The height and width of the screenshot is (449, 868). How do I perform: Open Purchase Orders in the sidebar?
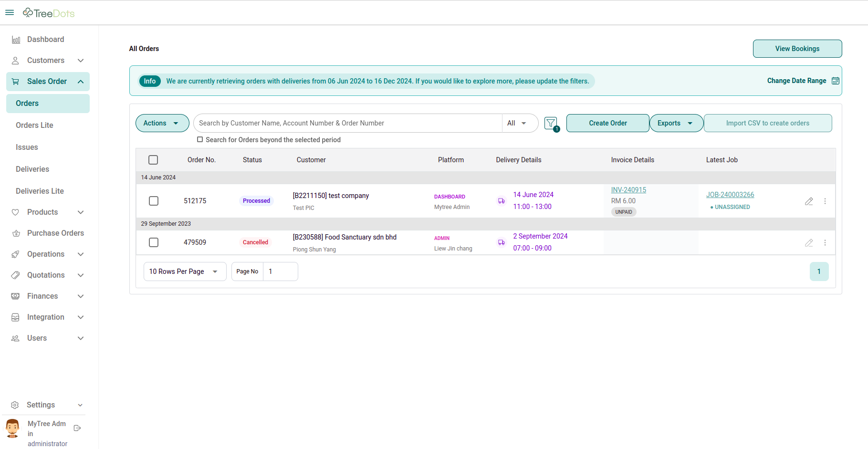point(55,233)
